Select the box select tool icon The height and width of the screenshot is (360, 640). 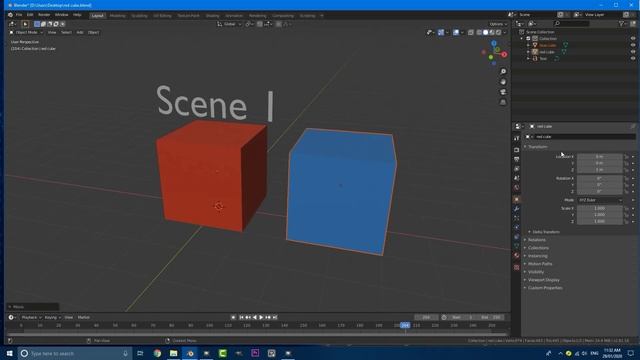pos(25,24)
